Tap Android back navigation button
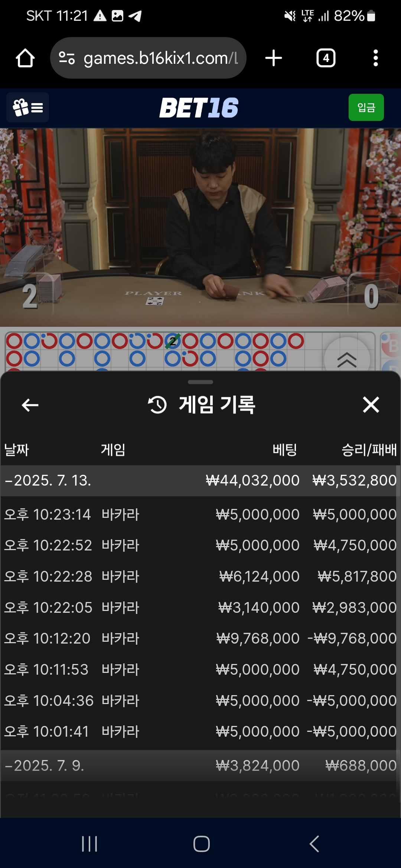This screenshot has width=401, height=868. [314, 844]
